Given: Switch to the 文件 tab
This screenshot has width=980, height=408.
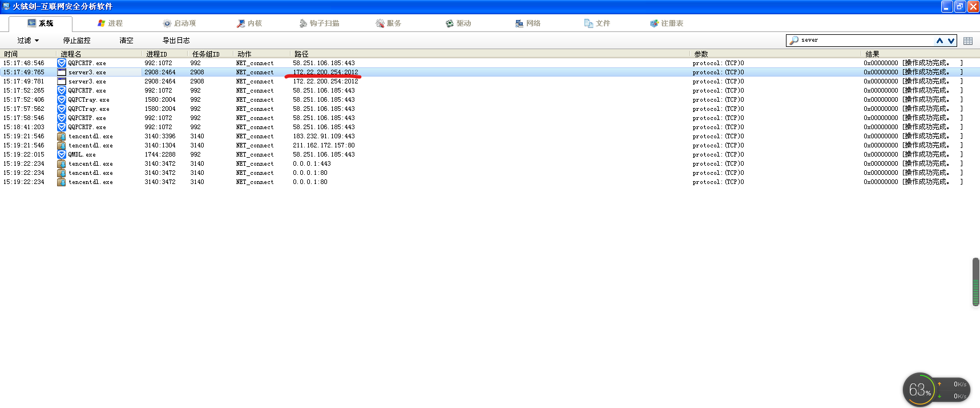Looking at the screenshot, I should point(598,23).
